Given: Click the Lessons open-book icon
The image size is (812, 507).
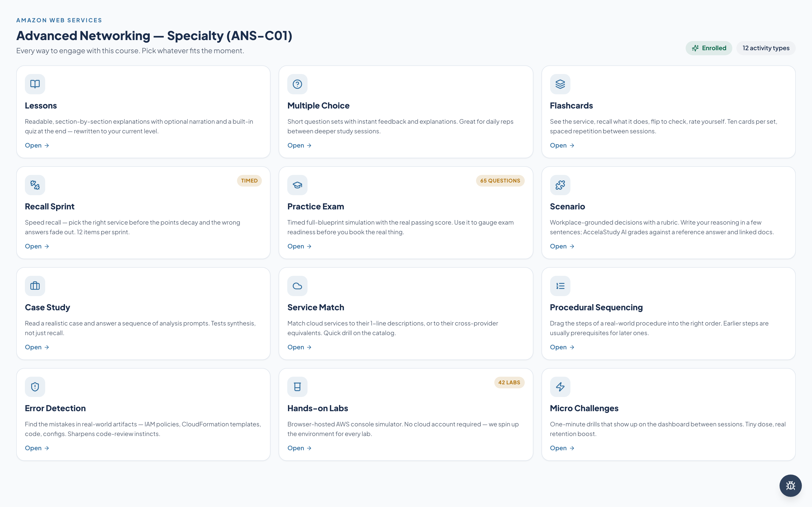Looking at the screenshot, I should (x=35, y=84).
